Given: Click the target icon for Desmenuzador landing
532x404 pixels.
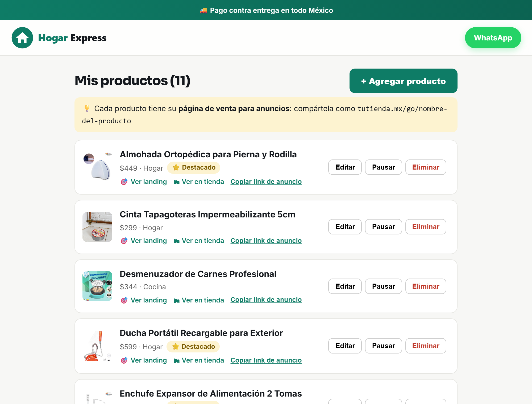Looking at the screenshot, I should pyautogui.click(x=124, y=300).
